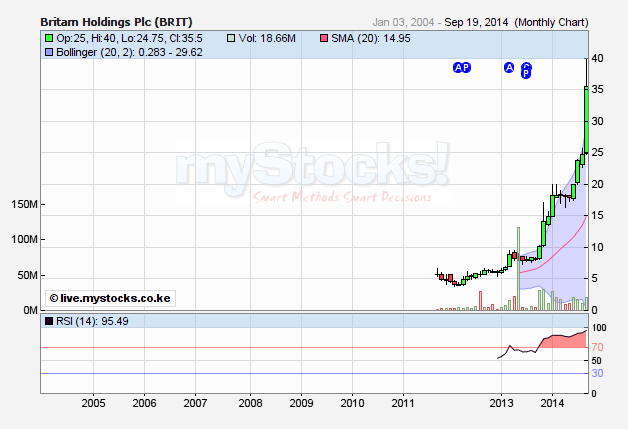Image resolution: width=628 pixels, height=429 pixels.
Task: Click the Vol legend square
Action: tap(232, 37)
